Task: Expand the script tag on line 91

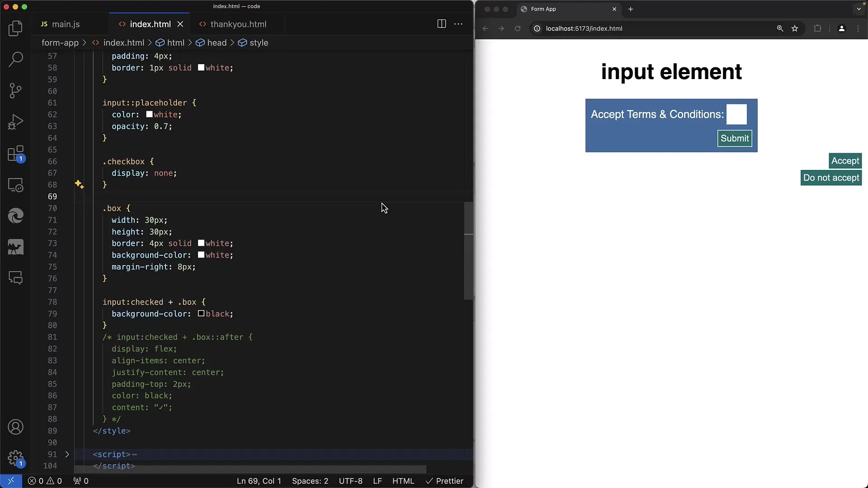Action: 67,454
